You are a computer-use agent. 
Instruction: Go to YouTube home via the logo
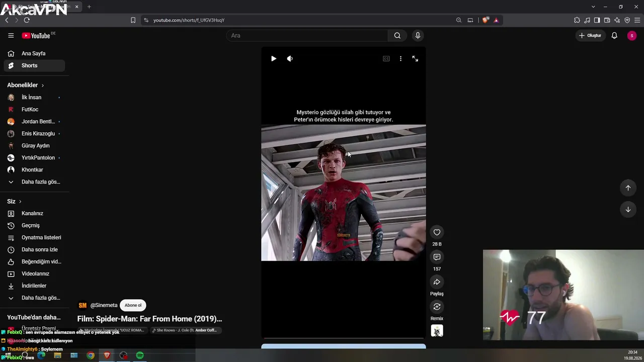click(36, 36)
